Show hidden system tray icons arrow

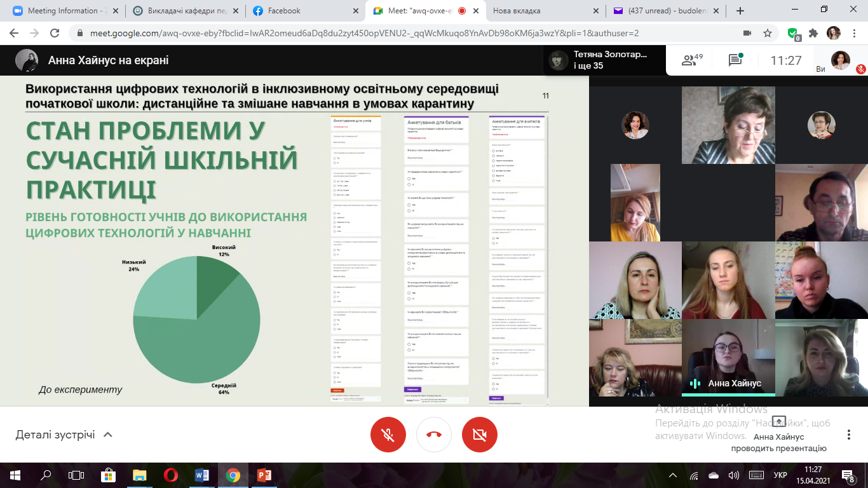674,475
